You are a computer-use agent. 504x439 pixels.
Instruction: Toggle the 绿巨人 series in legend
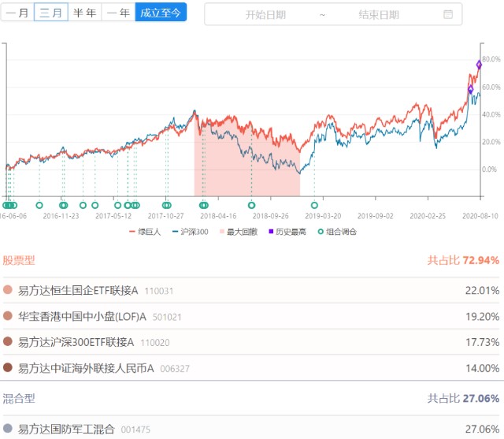(145, 232)
